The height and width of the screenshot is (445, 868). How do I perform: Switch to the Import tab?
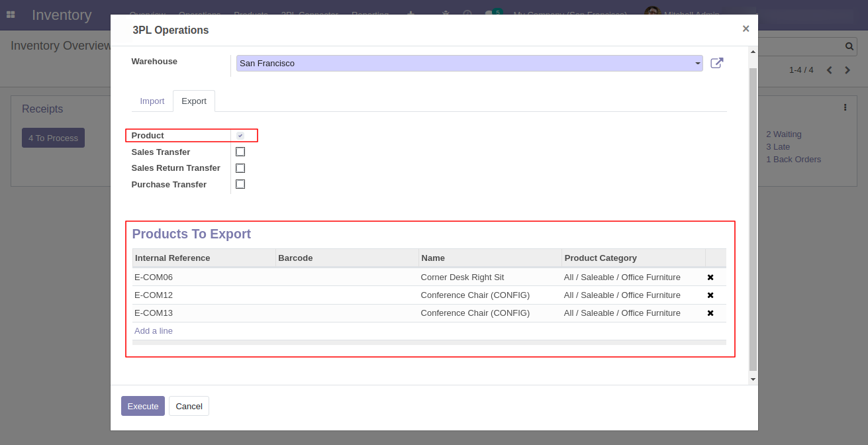[x=152, y=101]
